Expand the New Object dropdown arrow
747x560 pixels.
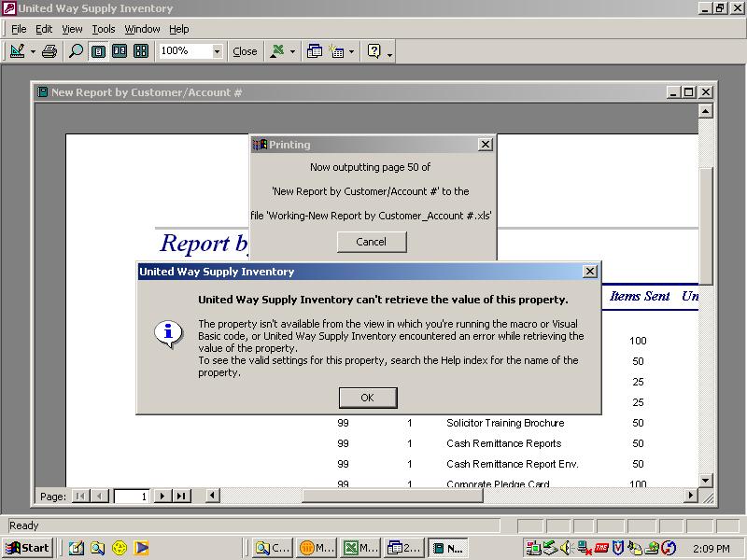[x=351, y=52]
